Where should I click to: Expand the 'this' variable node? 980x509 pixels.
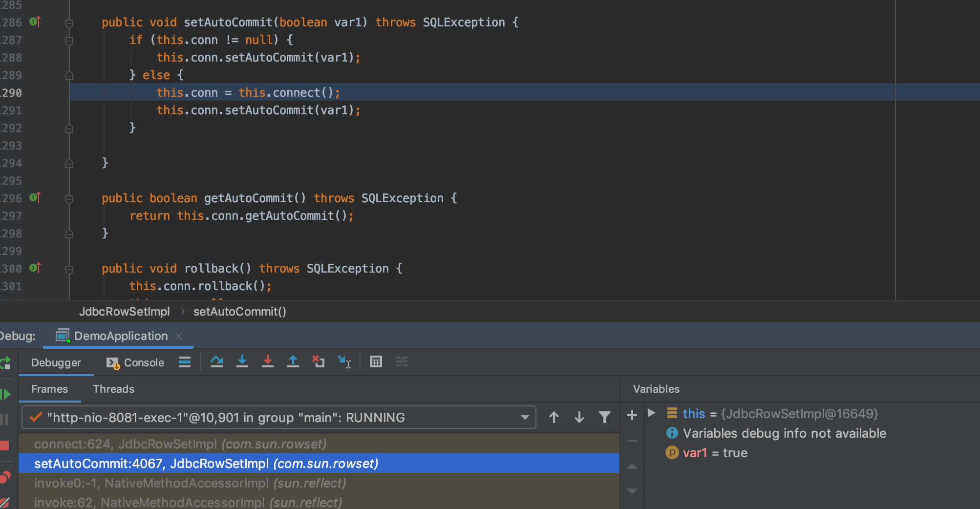[x=651, y=413]
